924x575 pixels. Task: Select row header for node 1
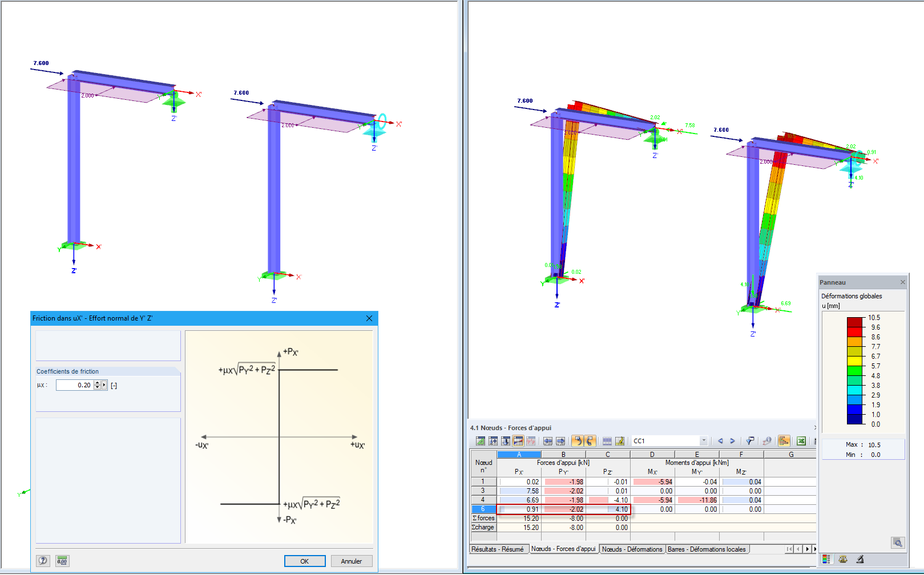click(483, 481)
